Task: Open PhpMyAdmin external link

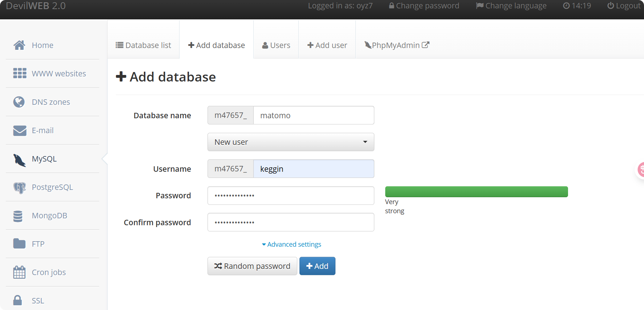Action: click(397, 45)
